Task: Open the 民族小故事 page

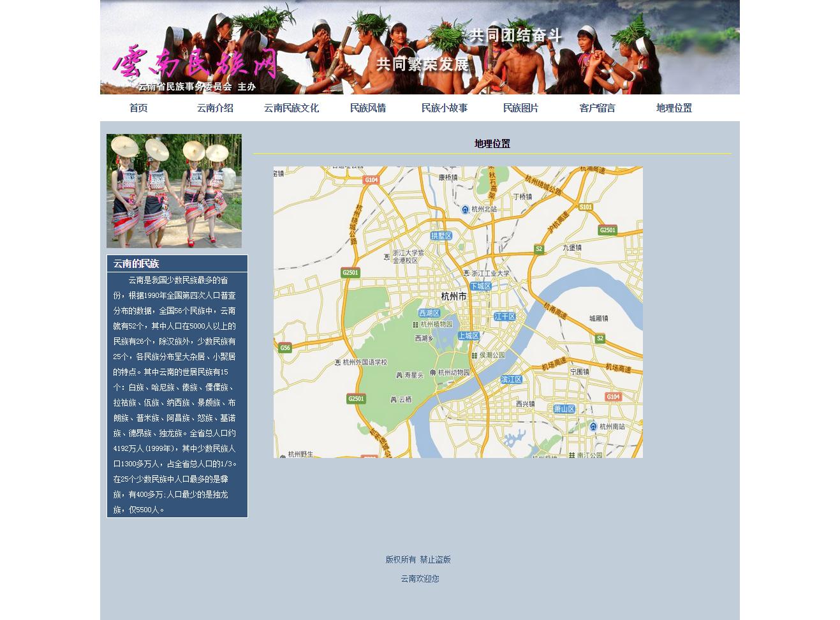Action: point(445,108)
